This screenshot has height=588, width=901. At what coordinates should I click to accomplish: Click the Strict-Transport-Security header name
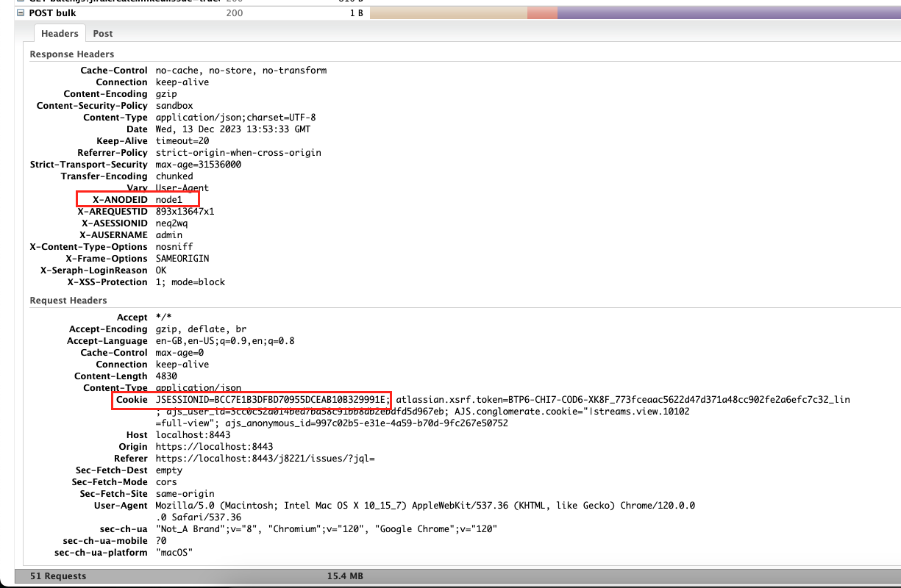[x=89, y=165]
